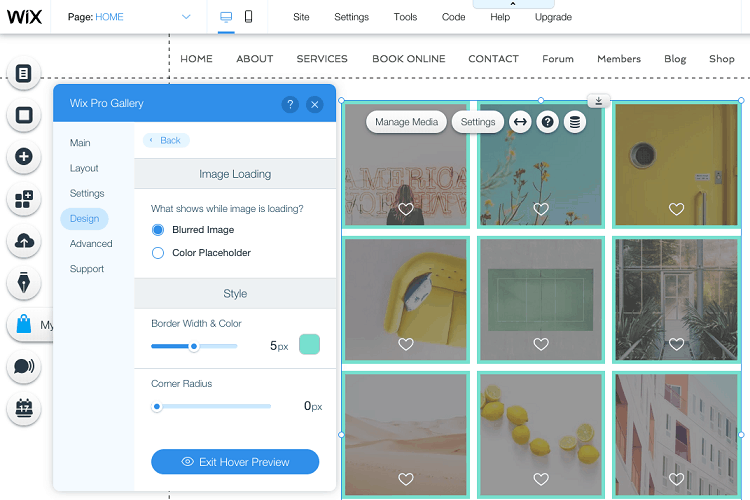The image size is (750, 500).
Task: Like the lemons photo
Action: pos(541,479)
